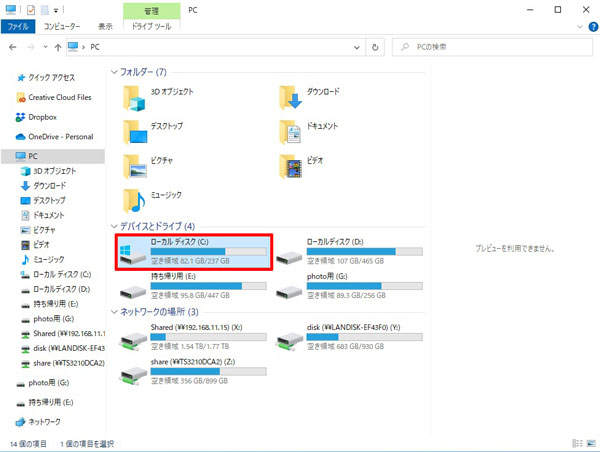Select ミュージック in navigation tree

pyautogui.click(x=42, y=259)
